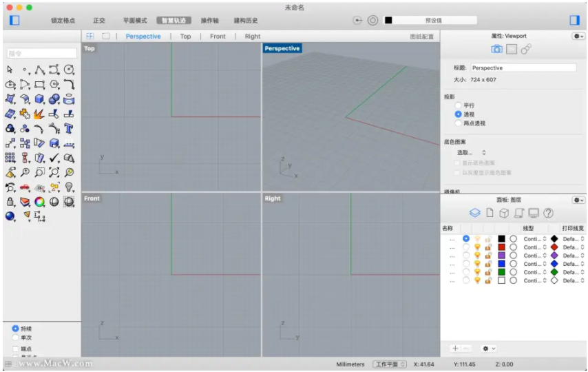
Task: Open the camera viewport properties icon
Action: click(497, 49)
